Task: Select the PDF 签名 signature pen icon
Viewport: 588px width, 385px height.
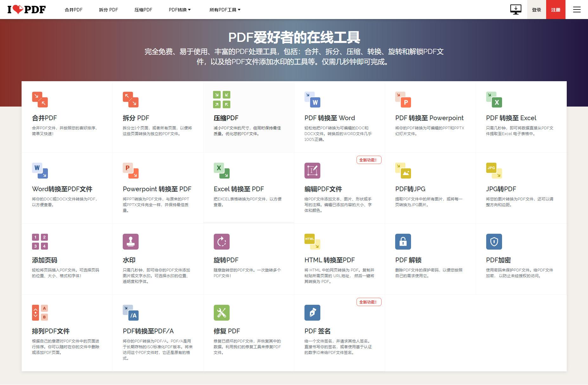Action: [313, 313]
